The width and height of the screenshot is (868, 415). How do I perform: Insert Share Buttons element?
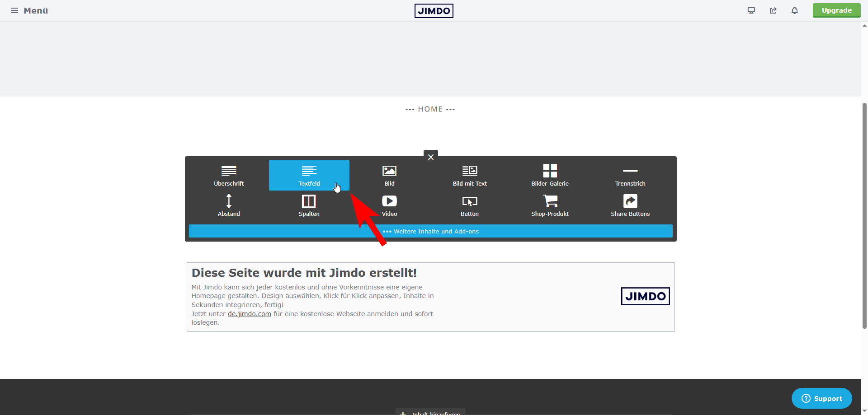coord(630,206)
